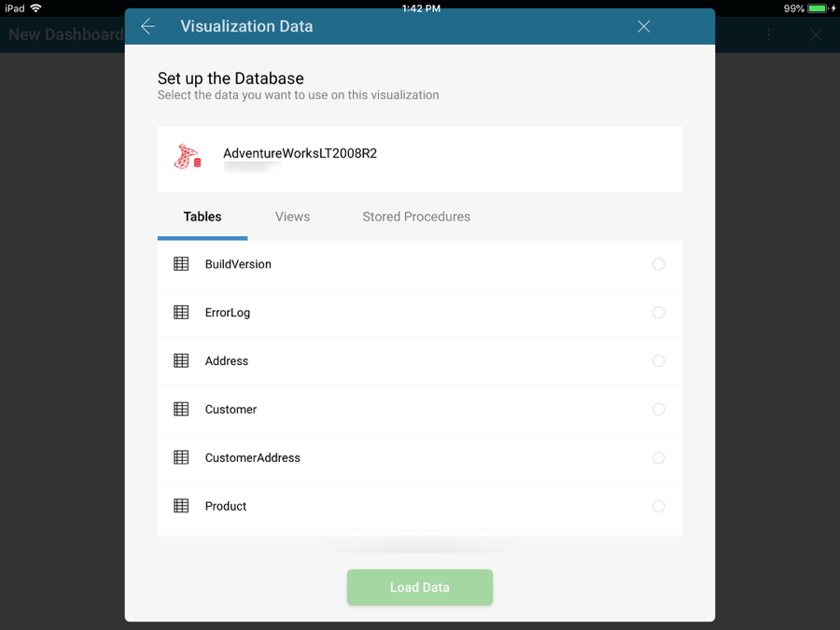Show the Tables tab
This screenshot has height=630, width=840.
click(x=203, y=217)
